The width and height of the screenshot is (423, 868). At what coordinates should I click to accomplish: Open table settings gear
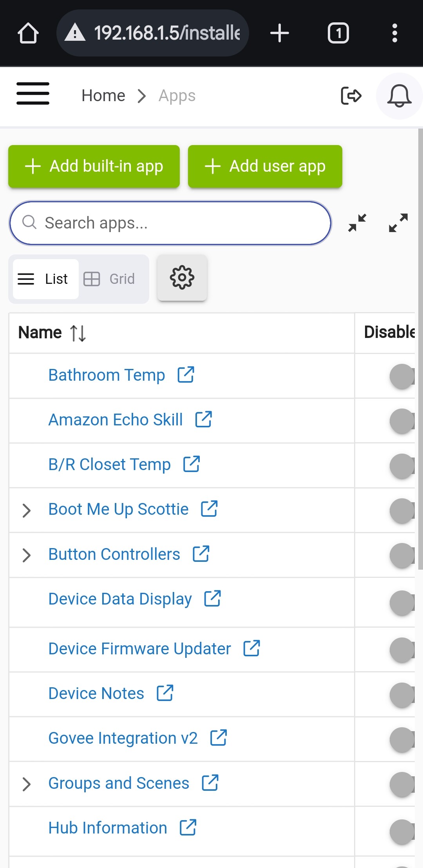[x=182, y=278]
